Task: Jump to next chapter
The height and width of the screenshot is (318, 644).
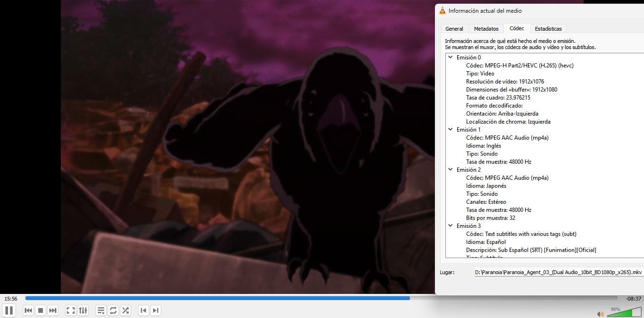Action: (x=156, y=310)
